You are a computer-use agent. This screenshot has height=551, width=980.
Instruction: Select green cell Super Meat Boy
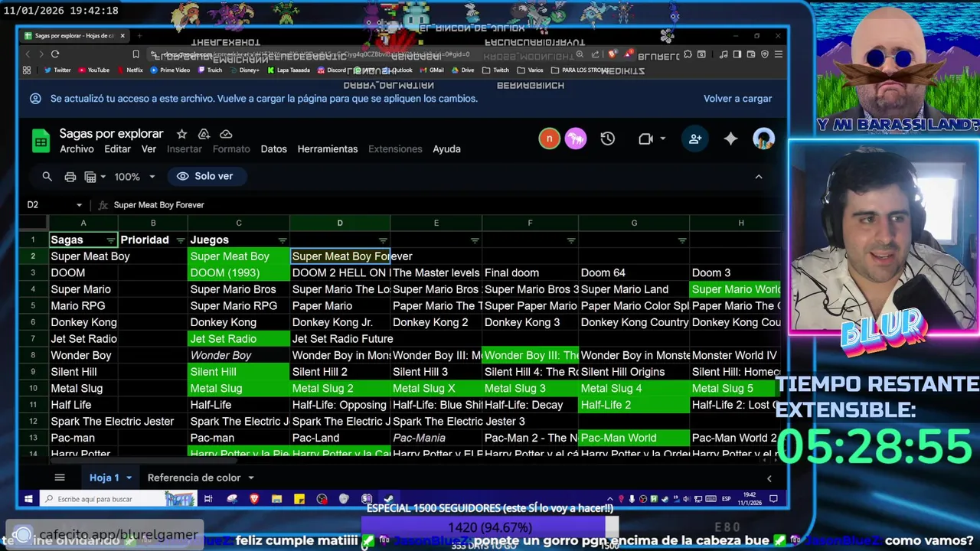(x=239, y=256)
